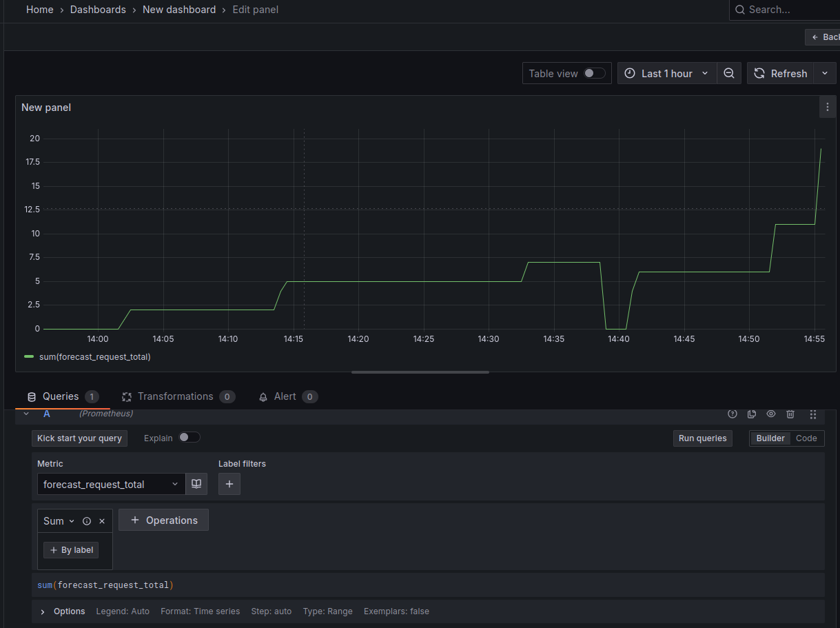Click the query A drag handle icon
Image resolution: width=840 pixels, height=628 pixels.
tap(813, 414)
